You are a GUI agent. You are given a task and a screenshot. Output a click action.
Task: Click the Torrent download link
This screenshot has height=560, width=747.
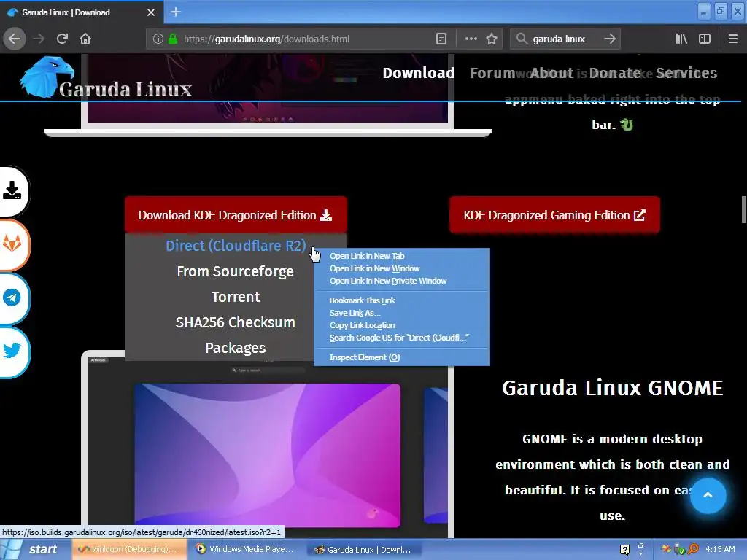[236, 297]
